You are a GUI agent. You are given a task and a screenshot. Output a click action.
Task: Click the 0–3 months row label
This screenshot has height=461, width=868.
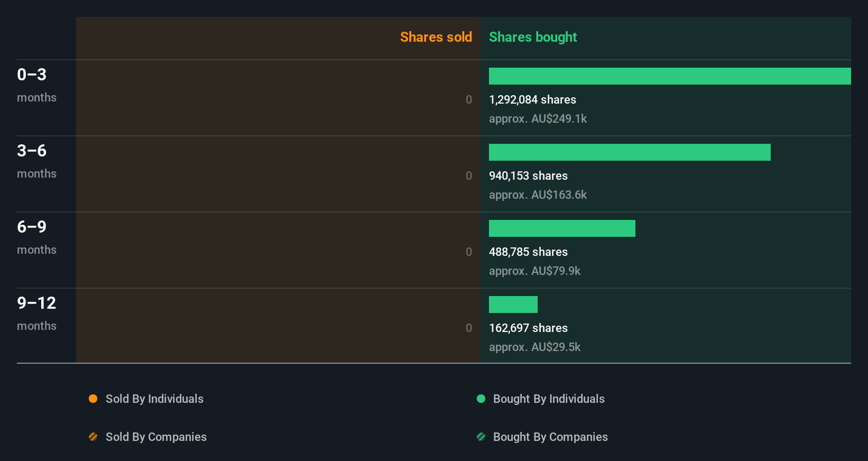tap(36, 85)
